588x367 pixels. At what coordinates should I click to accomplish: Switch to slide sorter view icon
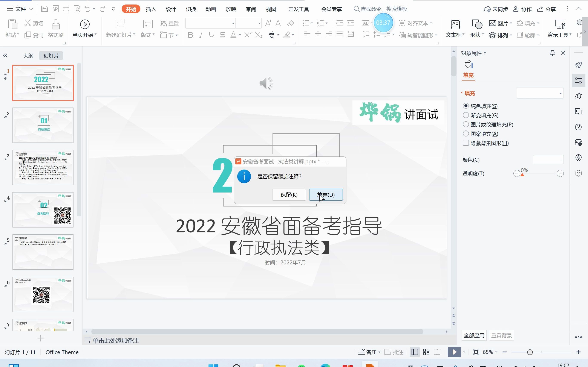[426, 352]
